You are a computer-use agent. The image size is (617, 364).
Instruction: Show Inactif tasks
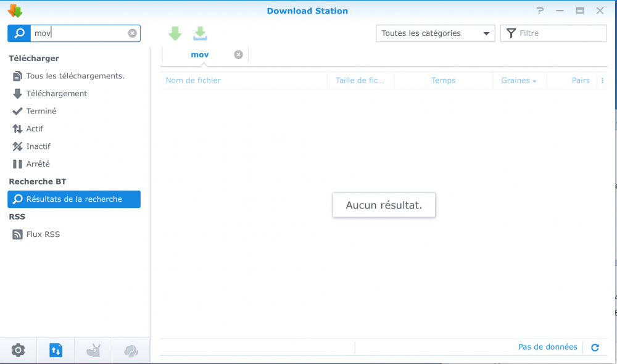[74, 146]
